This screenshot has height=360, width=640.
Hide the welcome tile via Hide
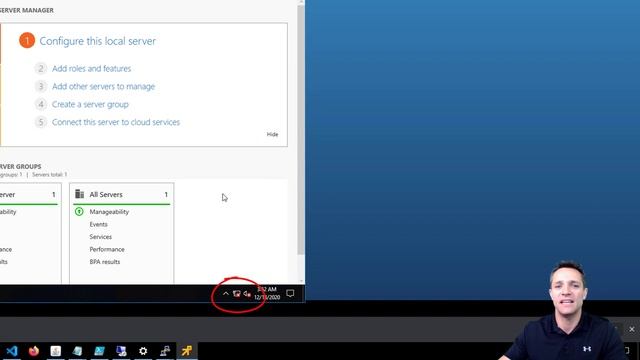coord(272,134)
